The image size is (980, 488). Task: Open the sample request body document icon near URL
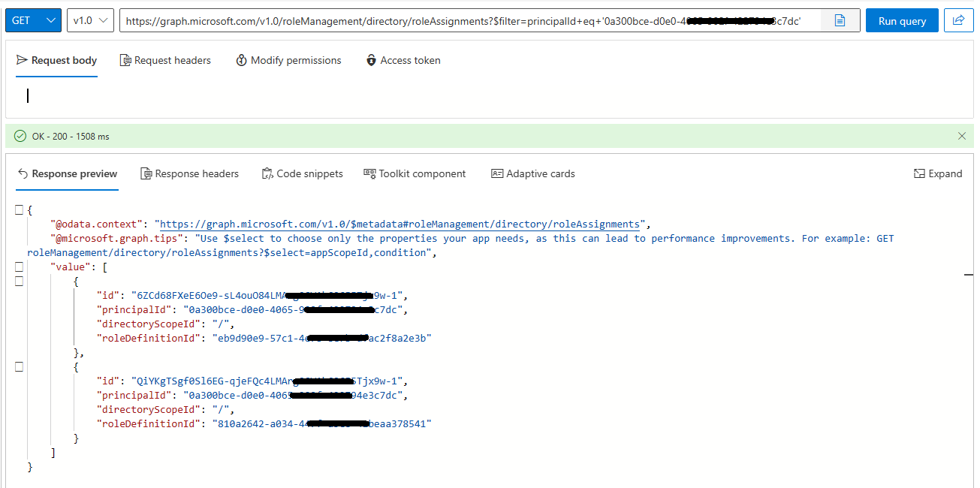[x=840, y=20]
